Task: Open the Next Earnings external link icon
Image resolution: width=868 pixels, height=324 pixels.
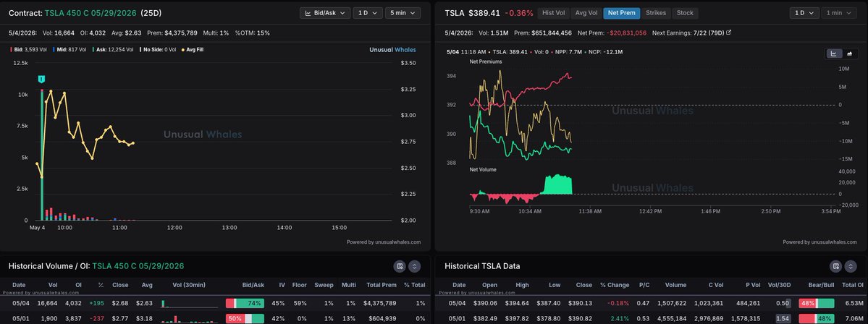Action: click(728, 33)
